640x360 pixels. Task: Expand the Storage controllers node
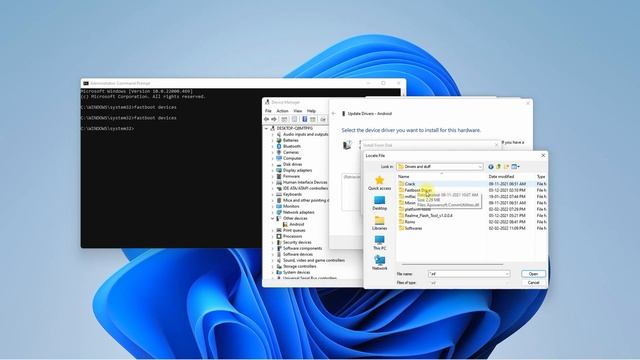coord(273,266)
